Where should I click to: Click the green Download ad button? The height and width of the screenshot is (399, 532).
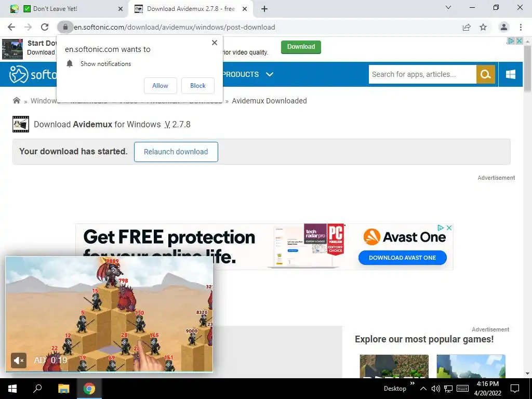click(x=301, y=47)
